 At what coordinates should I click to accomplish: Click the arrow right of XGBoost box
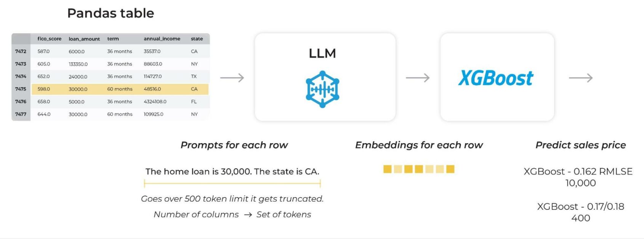[x=581, y=78]
